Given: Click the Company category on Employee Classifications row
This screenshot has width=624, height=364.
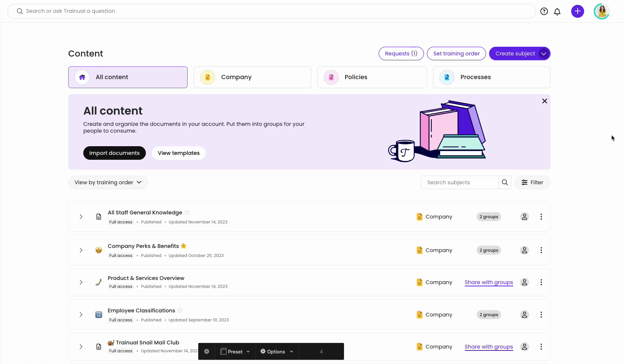Looking at the screenshot, I should pyautogui.click(x=434, y=315).
